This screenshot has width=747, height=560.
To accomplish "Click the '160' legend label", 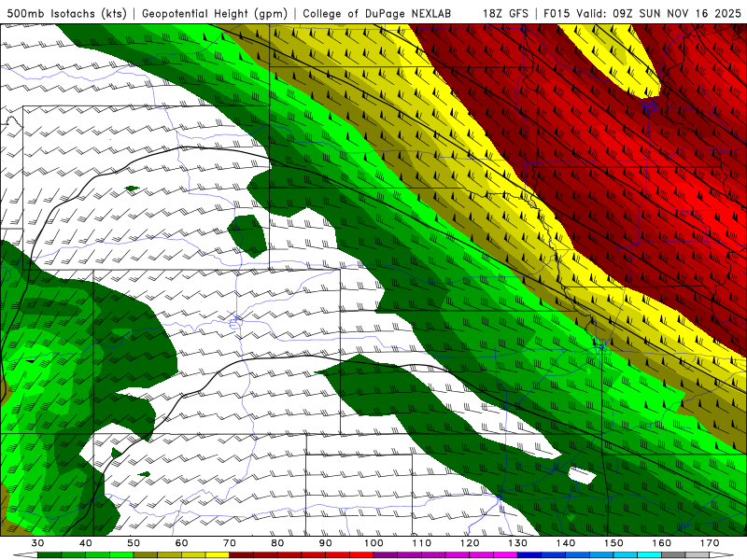I will [662, 543].
